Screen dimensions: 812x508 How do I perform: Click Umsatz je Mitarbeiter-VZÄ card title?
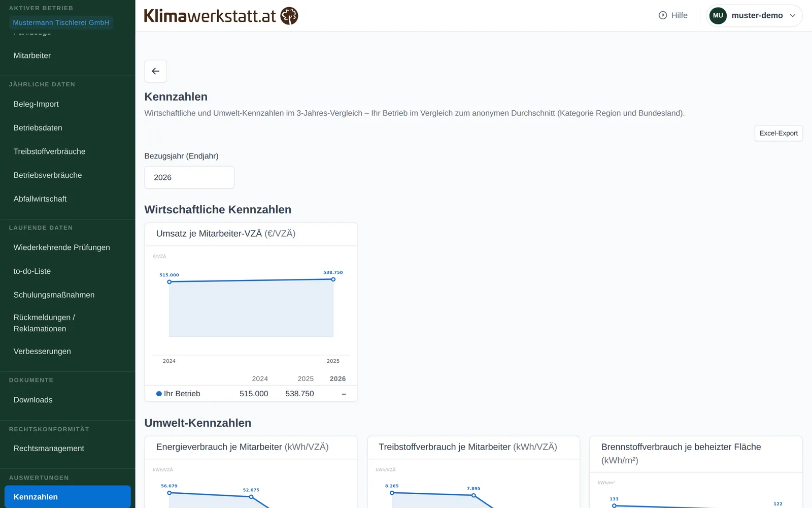[226, 234]
